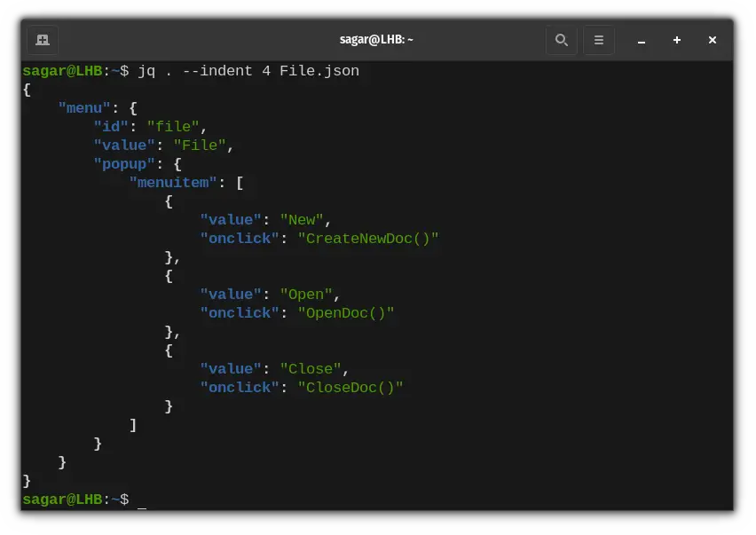Open a new terminal tab
The height and width of the screenshot is (535, 756).
click(x=42, y=39)
